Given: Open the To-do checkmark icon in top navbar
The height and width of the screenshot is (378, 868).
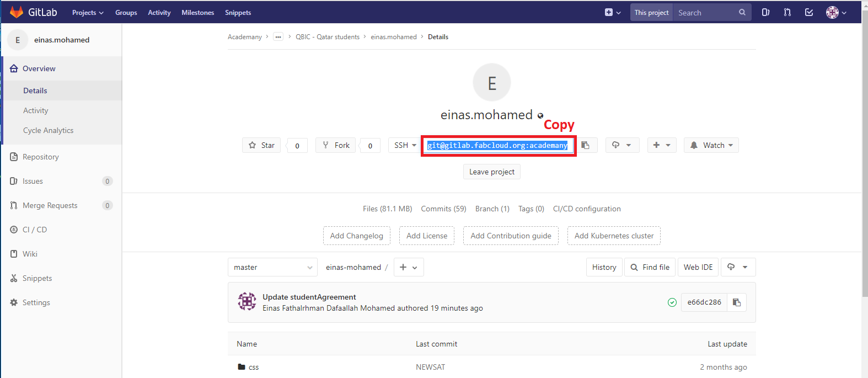Looking at the screenshot, I should coord(809,12).
